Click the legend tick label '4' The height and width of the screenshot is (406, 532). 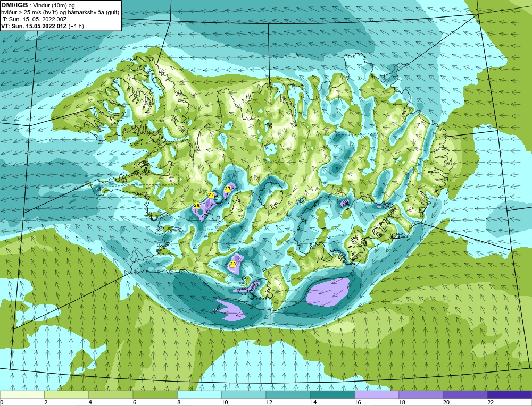(90, 402)
